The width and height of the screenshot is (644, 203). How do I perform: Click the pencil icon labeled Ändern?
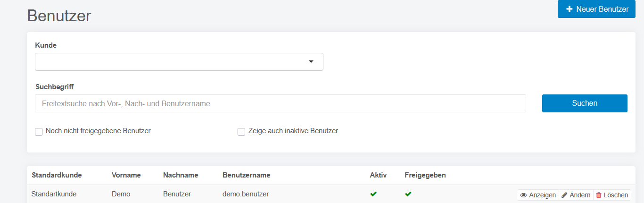coord(564,195)
